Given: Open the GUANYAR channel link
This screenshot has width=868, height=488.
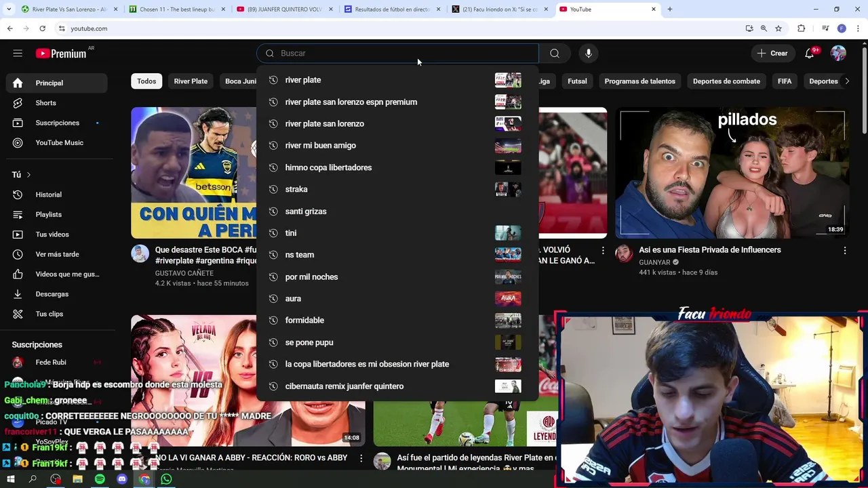Looking at the screenshot, I should coord(654,262).
